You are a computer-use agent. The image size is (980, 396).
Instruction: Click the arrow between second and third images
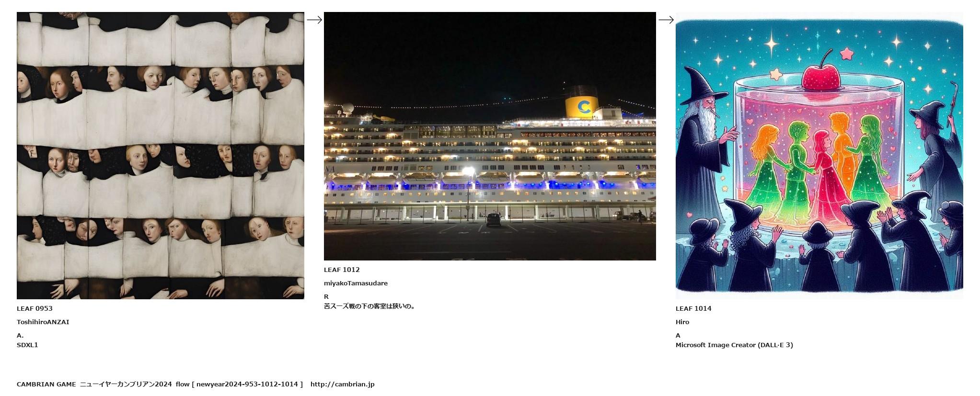[x=666, y=20]
